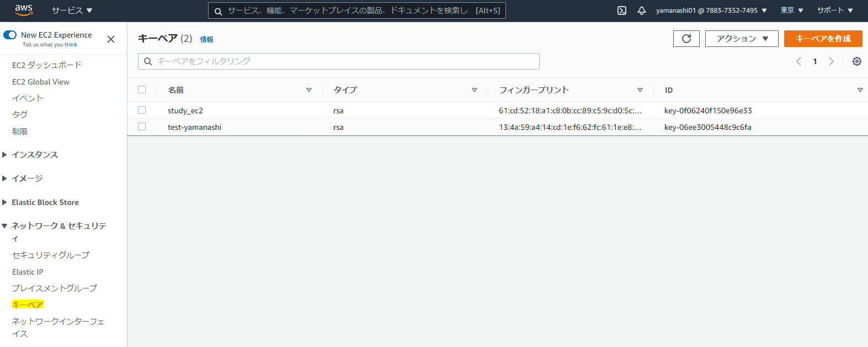Click fingerprint starting 61:cd:52
Screen dimensions: 868x347
[x=571, y=111]
